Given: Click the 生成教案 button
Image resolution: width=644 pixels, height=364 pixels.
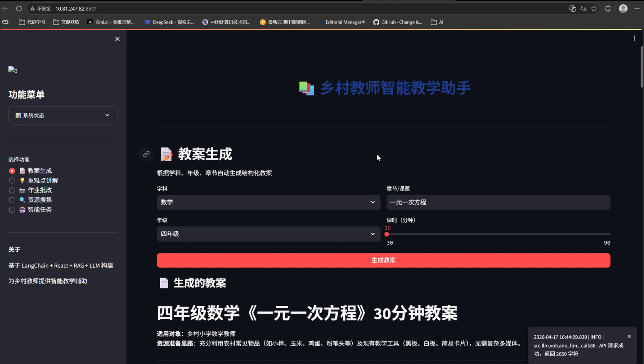Looking at the screenshot, I should pyautogui.click(x=383, y=260).
